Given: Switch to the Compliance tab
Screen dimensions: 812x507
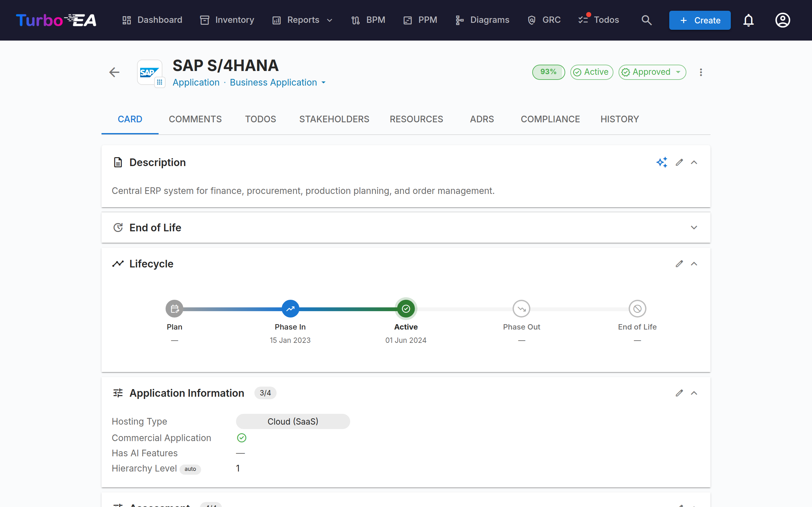Looking at the screenshot, I should [550, 119].
